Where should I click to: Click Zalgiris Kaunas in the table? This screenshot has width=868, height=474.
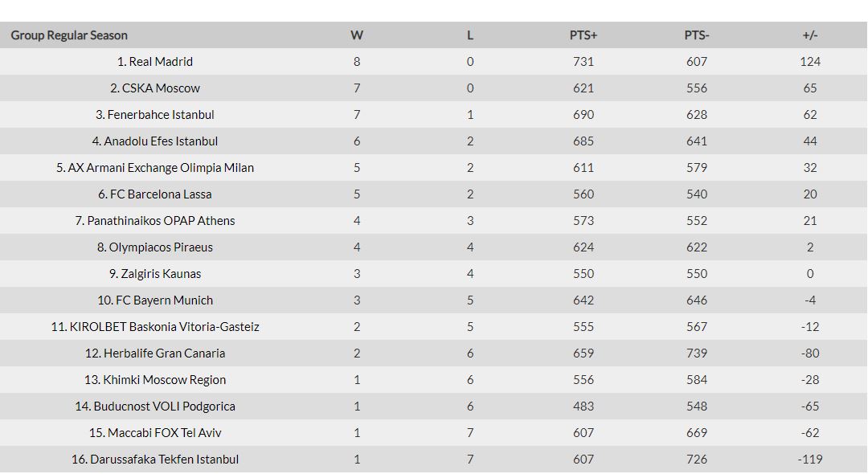[x=161, y=274]
